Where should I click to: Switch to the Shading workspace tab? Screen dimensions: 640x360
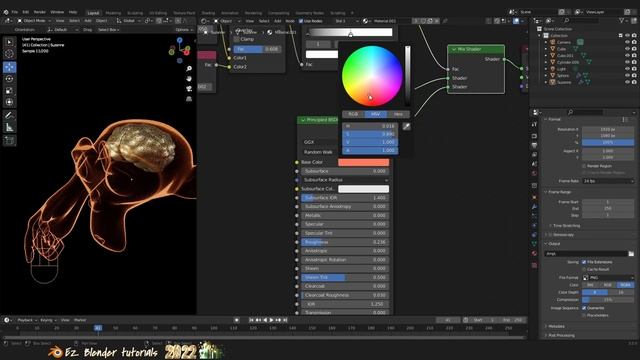click(x=208, y=13)
